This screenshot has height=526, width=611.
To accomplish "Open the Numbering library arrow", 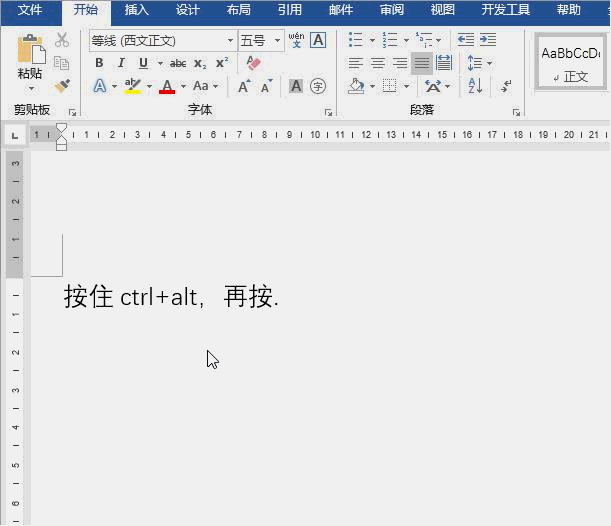I will point(406,40).
